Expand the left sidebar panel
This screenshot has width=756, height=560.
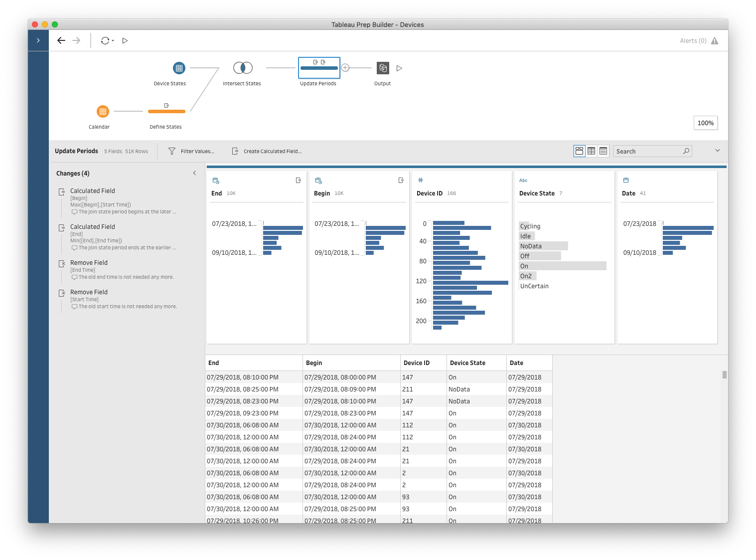(x=38, y=40)
